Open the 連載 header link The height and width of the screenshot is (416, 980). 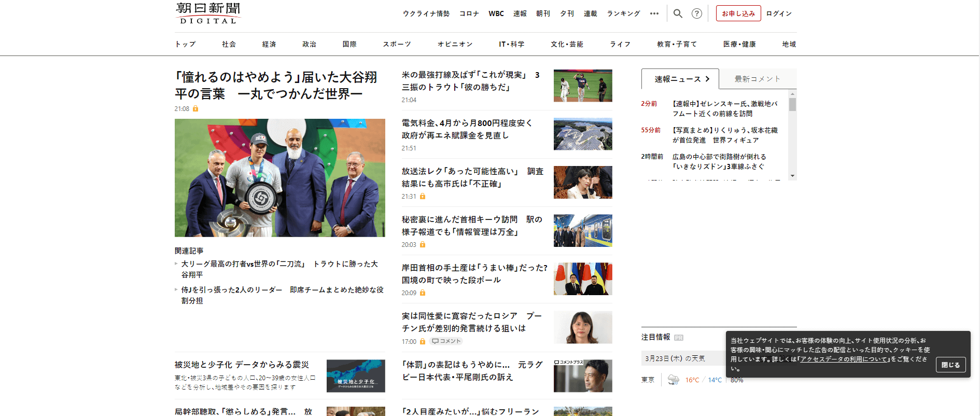point(591,13)
